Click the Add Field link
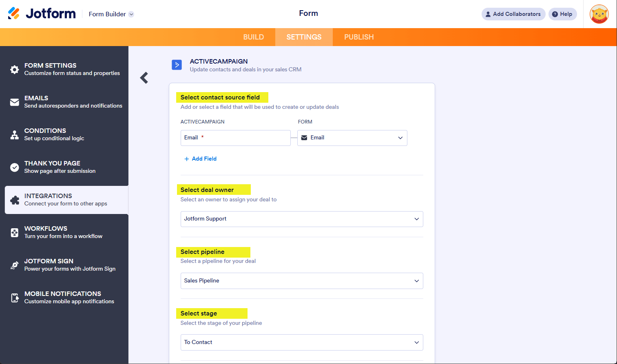The image size is (617, 364). [x=201, y=159]
